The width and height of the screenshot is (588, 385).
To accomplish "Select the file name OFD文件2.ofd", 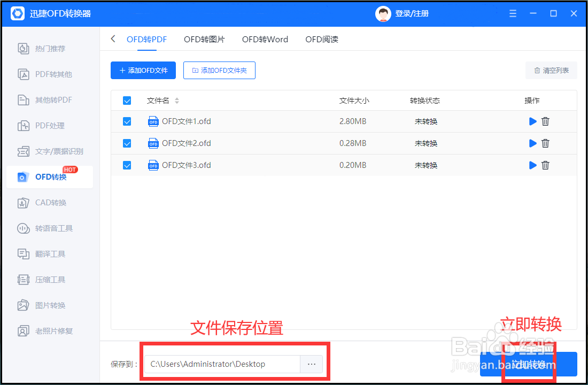I will click(x=187, y=143).
